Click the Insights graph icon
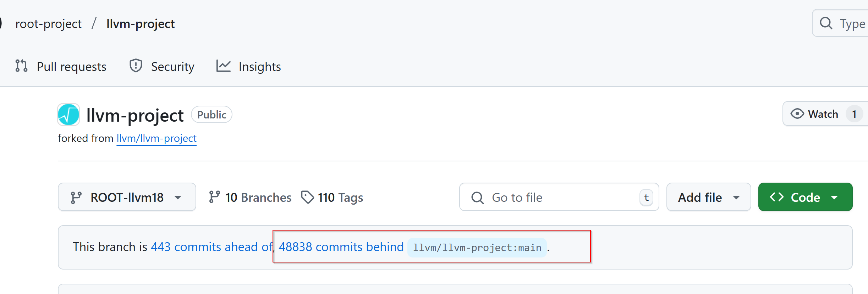868x294 pixels. [224, 66]
